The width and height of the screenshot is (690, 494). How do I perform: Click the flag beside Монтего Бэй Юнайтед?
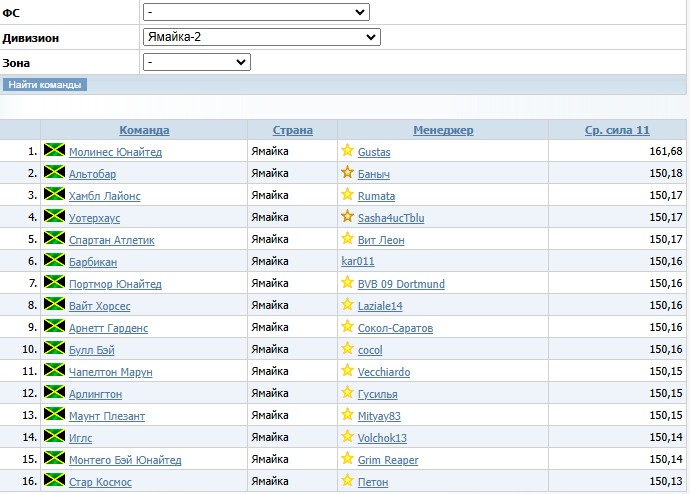54,458
